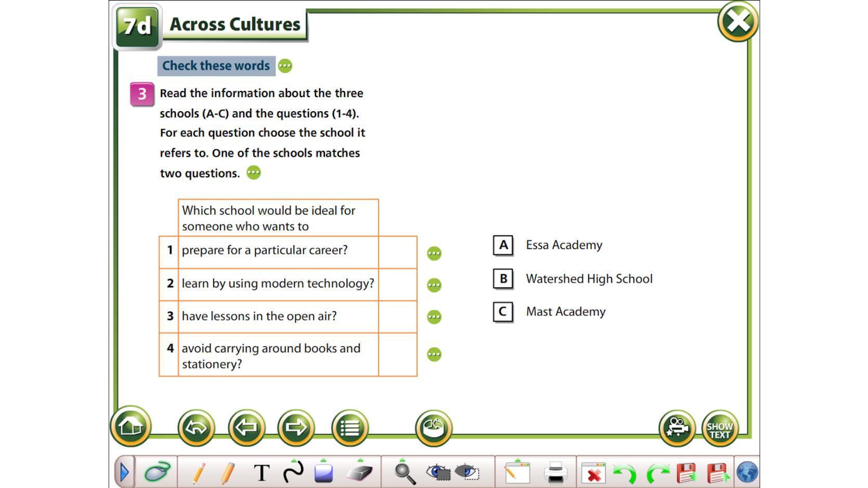Open the globe web icon
868x488 pixels.
coord(747,473)
